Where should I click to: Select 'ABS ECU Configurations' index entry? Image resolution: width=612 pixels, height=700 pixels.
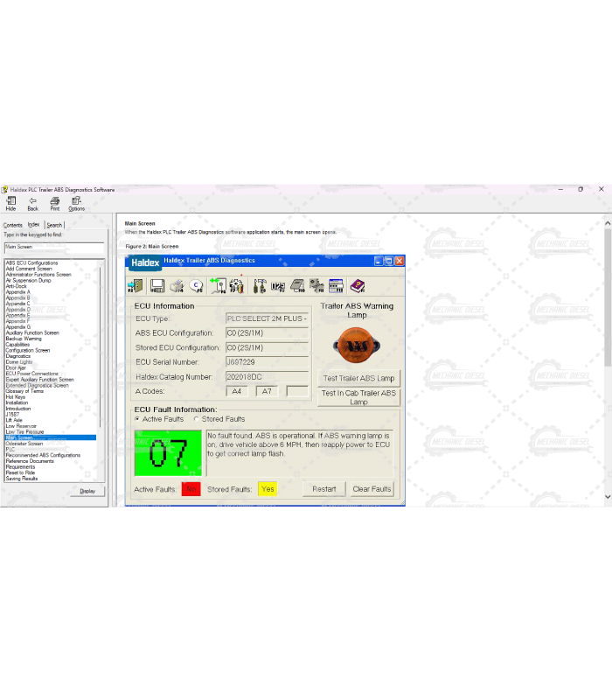[31, 262]
